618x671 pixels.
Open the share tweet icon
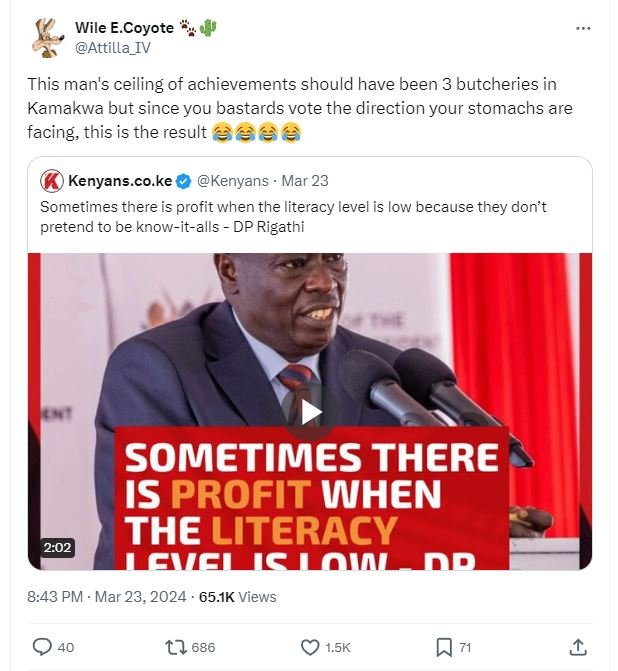click(x=577, y=647)
